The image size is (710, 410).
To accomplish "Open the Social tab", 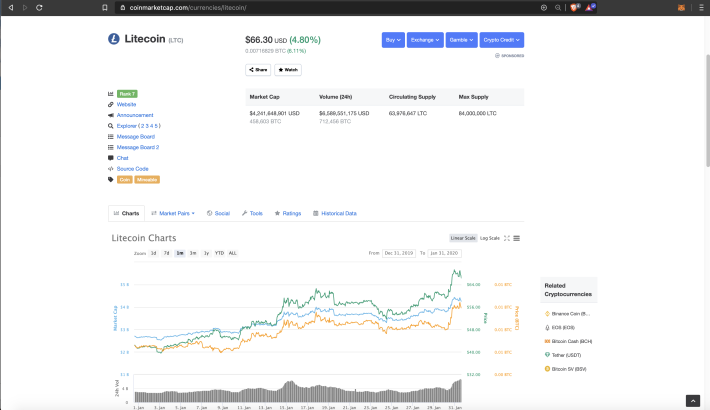I will (218, 213).
